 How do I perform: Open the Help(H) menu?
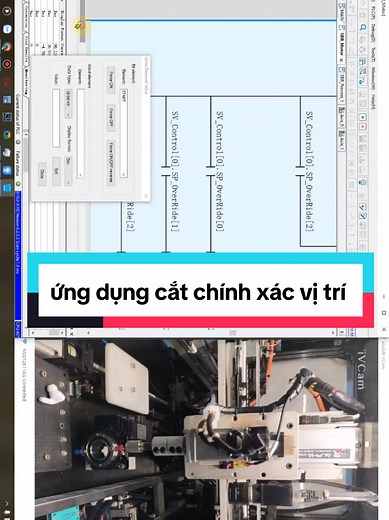tap(374, 102)
